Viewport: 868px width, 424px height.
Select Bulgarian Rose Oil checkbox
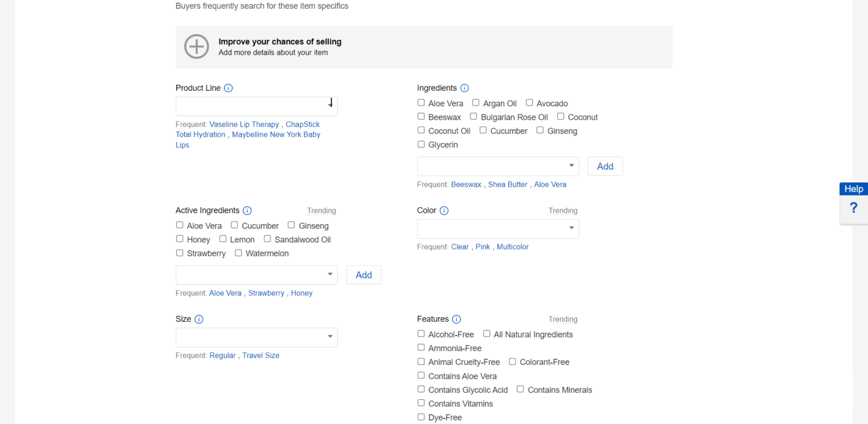click(x=474, y=116)
